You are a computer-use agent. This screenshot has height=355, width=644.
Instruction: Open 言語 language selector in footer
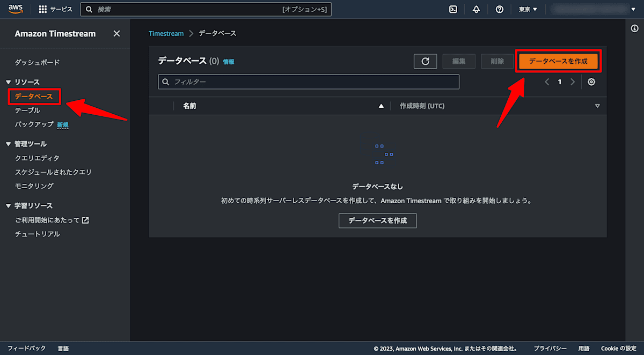pyautogui.click(x=63, y=349)
